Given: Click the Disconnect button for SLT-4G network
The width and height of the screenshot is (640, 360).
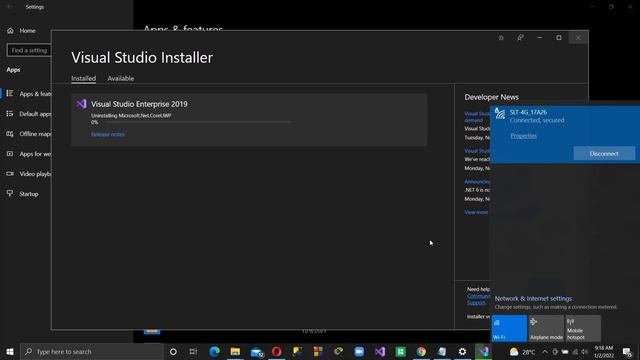Looking at the screenshot, I should tap(604, 154).
